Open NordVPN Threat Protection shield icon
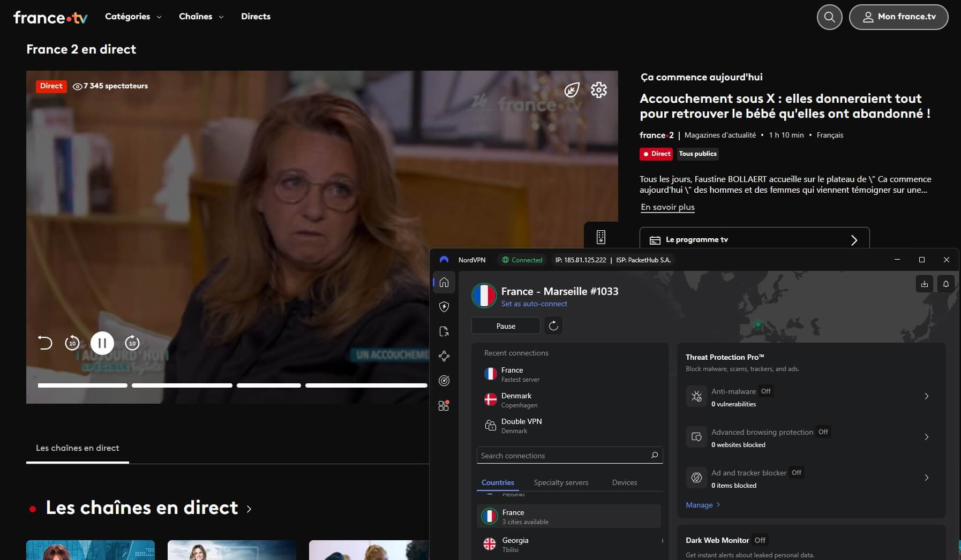 444,307
